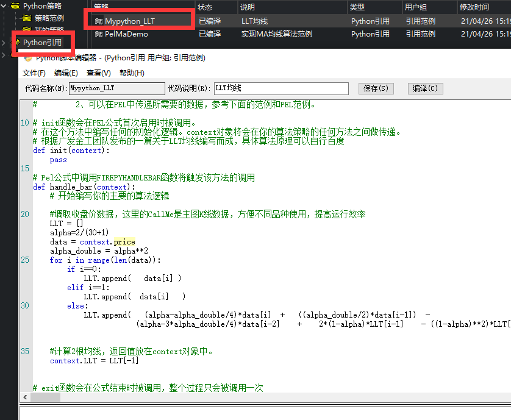
Task: Open the 查看(V) menu
Action: point(98,73)
